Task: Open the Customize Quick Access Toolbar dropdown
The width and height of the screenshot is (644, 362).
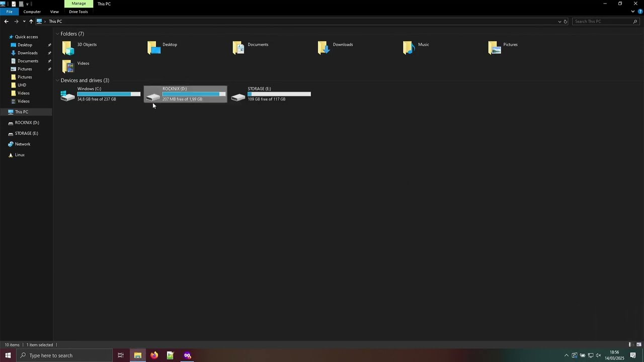Action: click(27, 4)
